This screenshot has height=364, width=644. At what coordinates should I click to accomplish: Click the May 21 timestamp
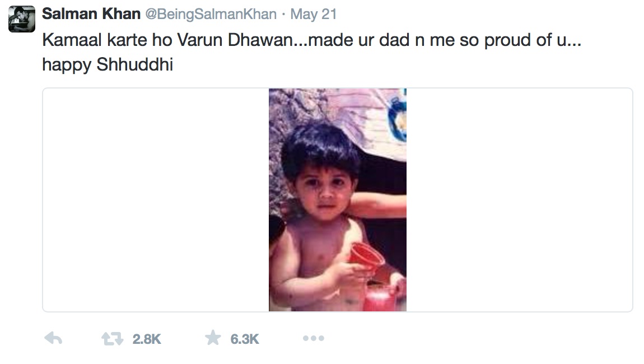click(314, 15)
